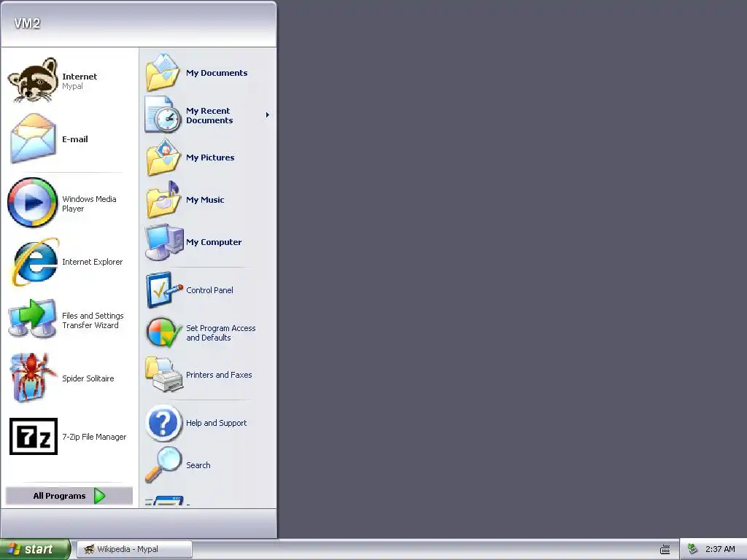Select Files and Settings Transfer Wizard text
This screenshot has height=560, width=747.
[93, 321]
